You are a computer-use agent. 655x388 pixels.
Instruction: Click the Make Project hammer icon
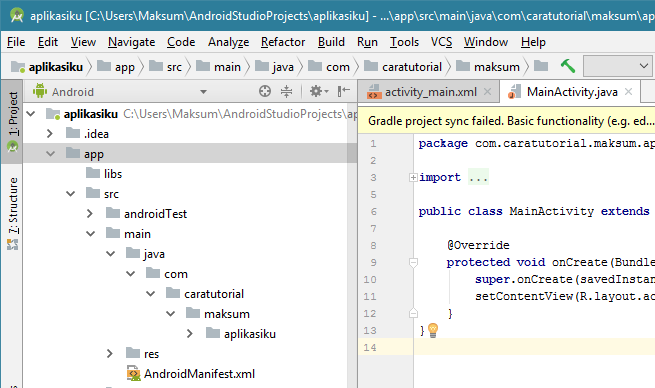click(568, 66)
